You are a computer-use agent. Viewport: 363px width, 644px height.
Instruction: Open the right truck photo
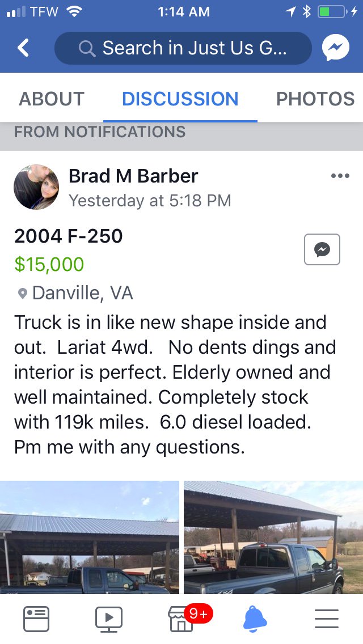(273, 537)
